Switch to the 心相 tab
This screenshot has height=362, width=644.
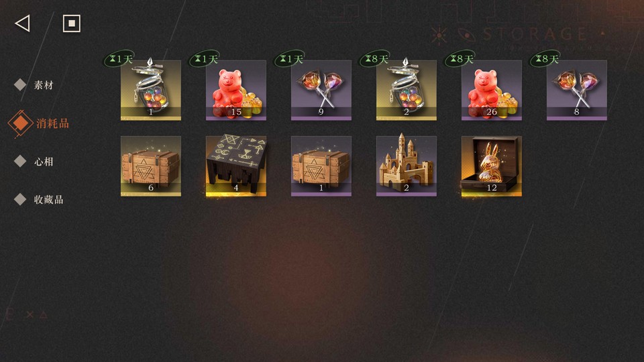(x=44, y=162)
